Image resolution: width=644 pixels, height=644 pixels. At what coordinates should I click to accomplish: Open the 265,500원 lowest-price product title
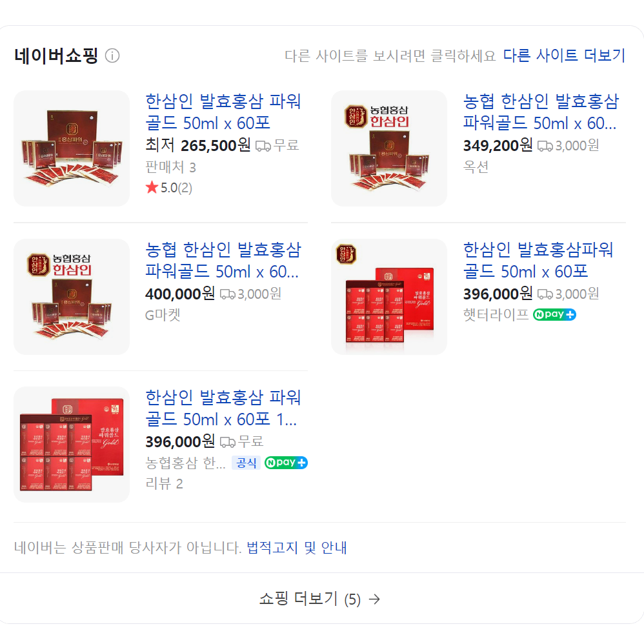click(223, 112)
